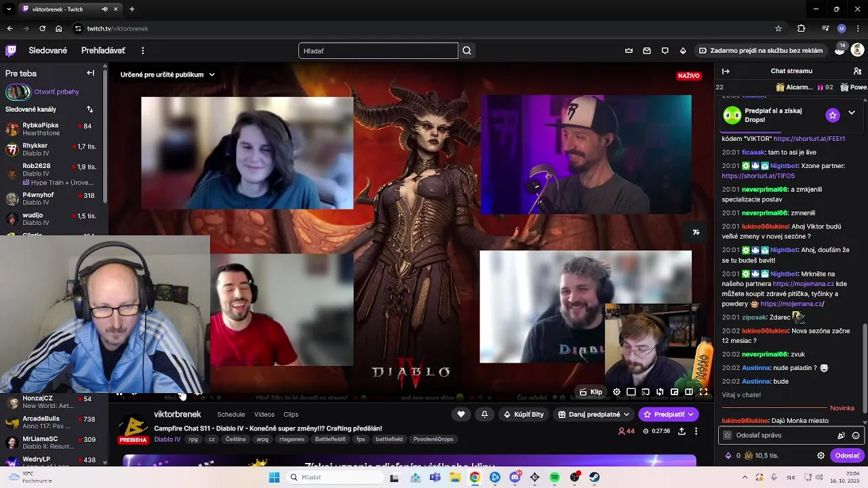Open the chat community users icon

click(857, 70)
